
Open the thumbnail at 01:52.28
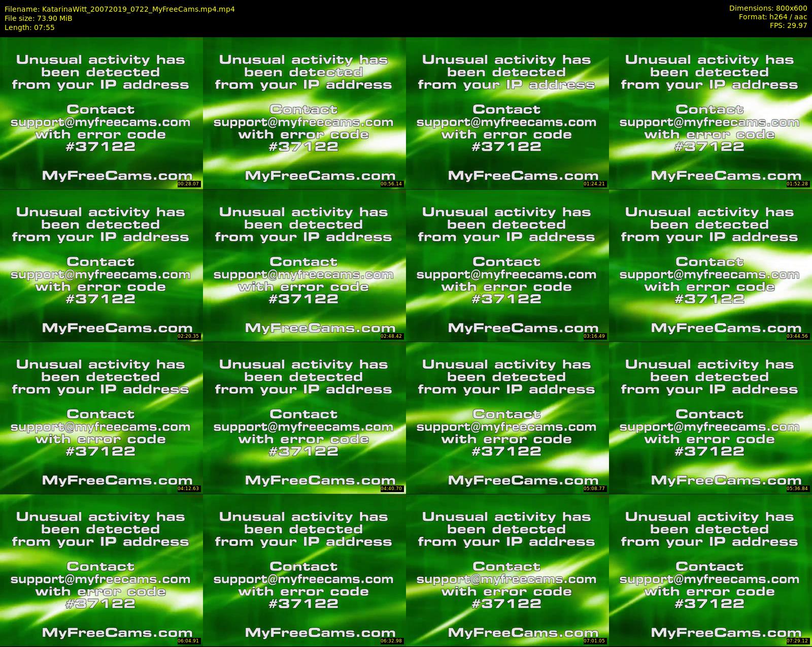coord(710,113)
